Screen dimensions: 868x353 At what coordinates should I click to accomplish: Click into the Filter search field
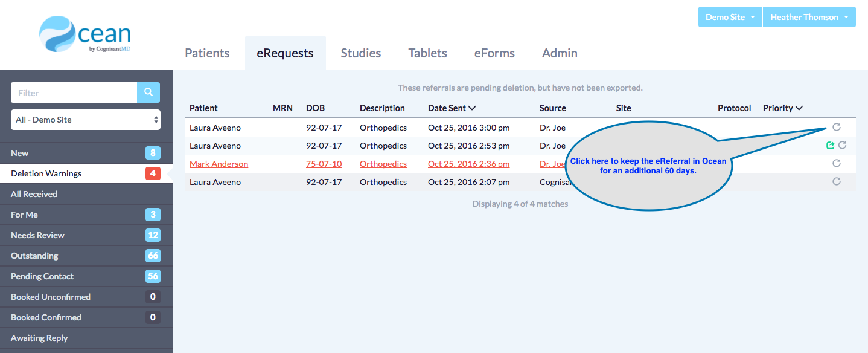(x=74, y=93)
